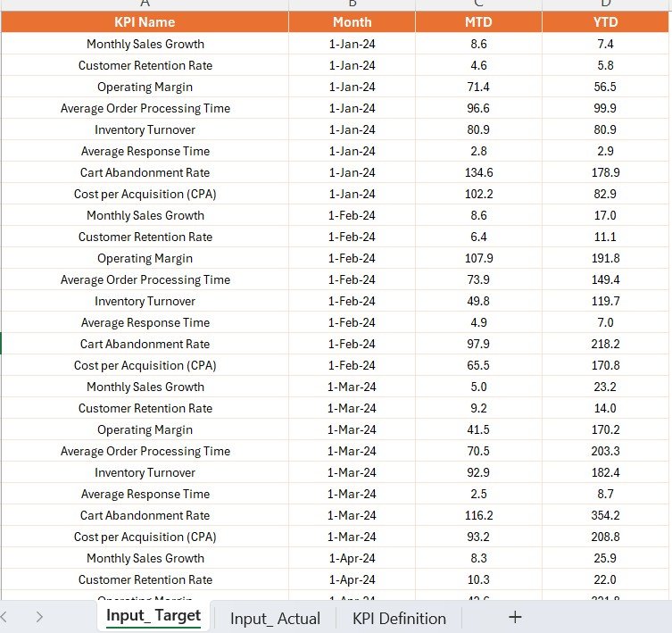Select MTD value 107.9

(478, 258)
